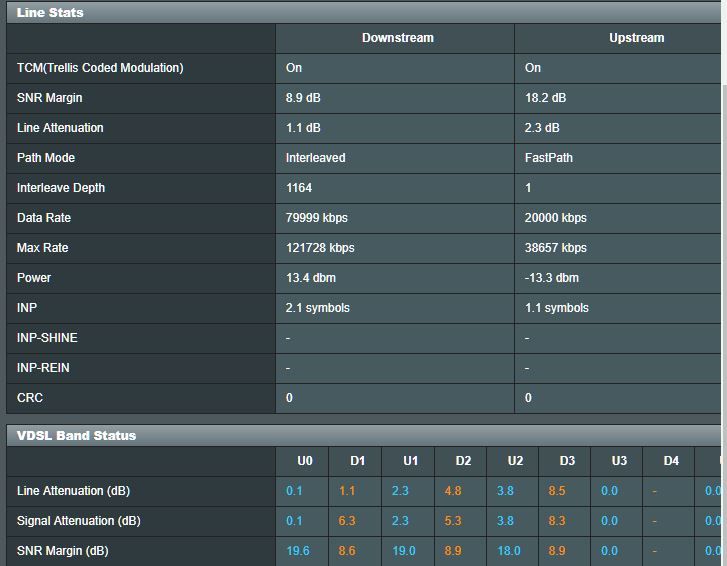Select the Max Rate row label
The image size is (727, 566).
tap(42, 248)
